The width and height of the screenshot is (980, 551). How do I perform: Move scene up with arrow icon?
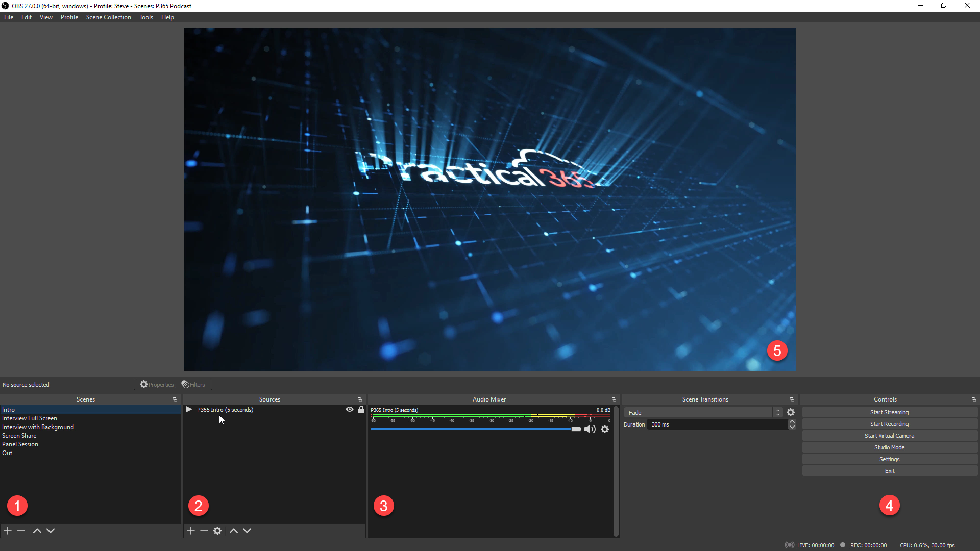37,531
